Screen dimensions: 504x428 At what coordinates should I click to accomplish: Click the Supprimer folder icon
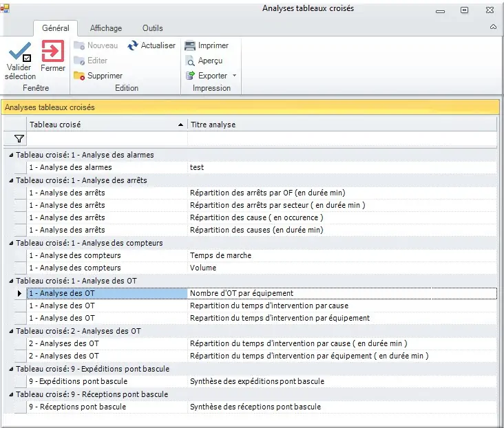tap(79, 76)
